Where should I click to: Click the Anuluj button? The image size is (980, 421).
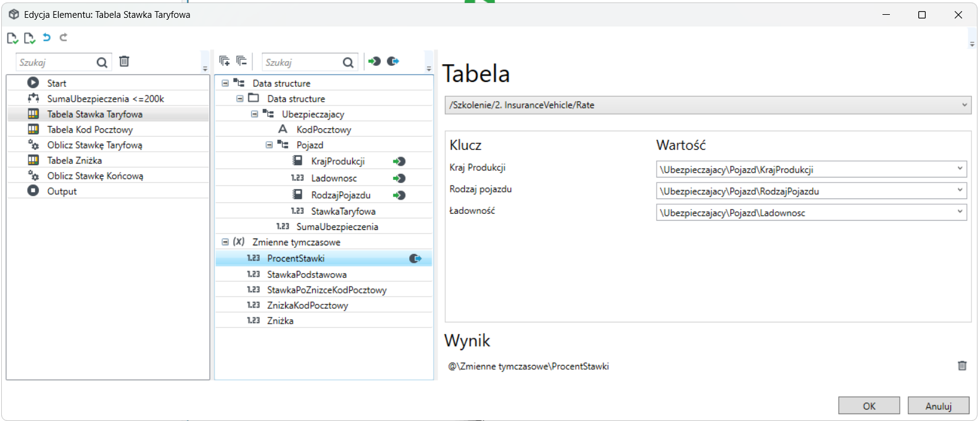938,406
